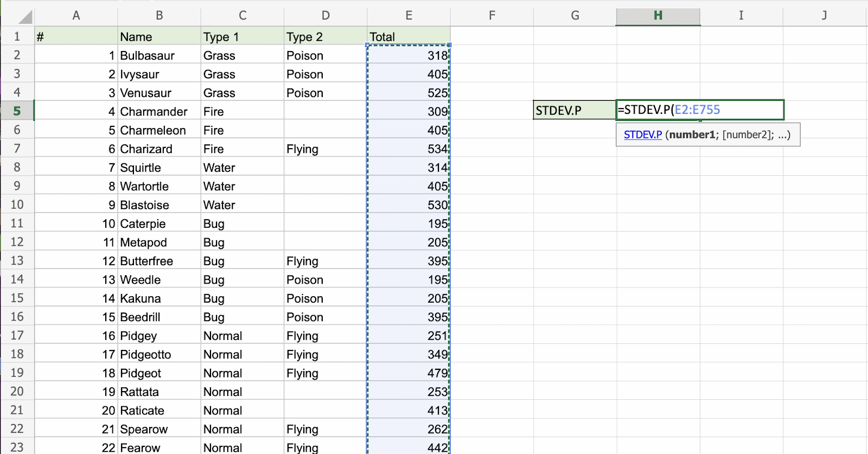Select column H header
Image resolution: width=868 pixels, height=454 pixels.
tap(658, 16)
